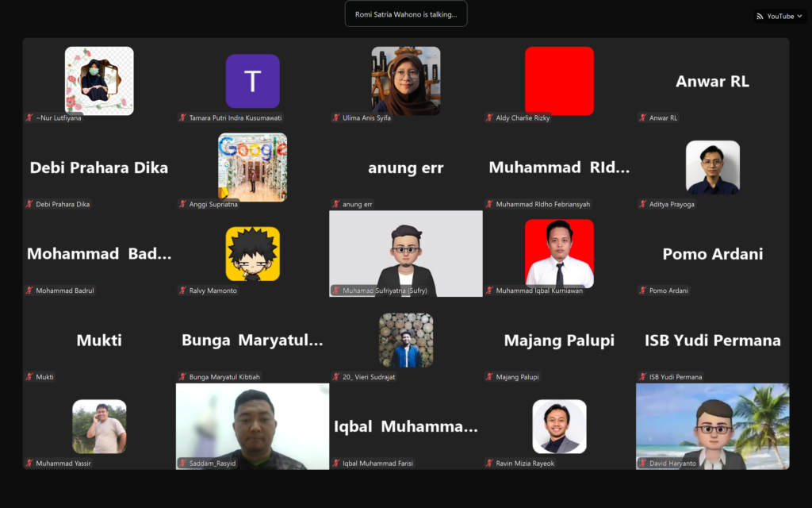This screenshot has width=812, height=508.
Task: Click the large "Pomo Ardani" name tile
Action: point(712,254)
